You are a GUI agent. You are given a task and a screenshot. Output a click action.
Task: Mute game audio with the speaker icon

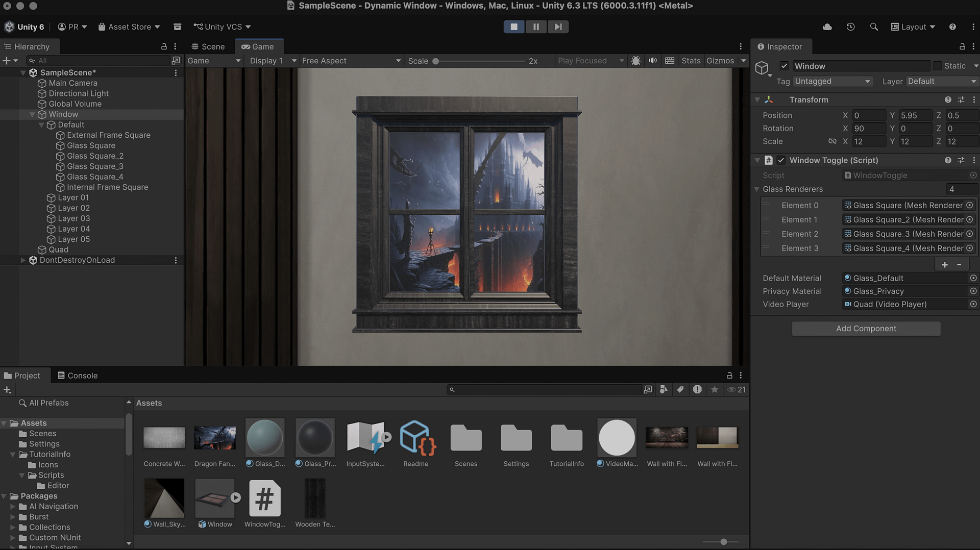652,61
